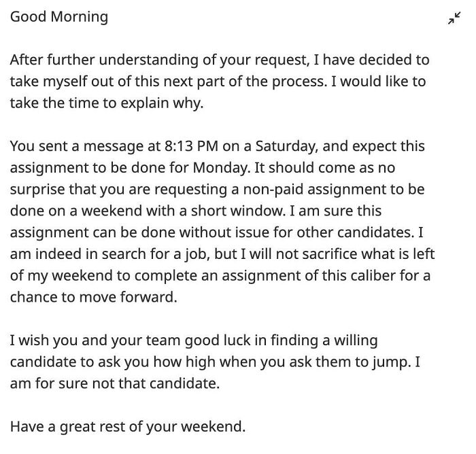Click the collapse message arrows icon
Image resolution: width=476 pixels, height=454 pixels.
(x=454, y=20)
